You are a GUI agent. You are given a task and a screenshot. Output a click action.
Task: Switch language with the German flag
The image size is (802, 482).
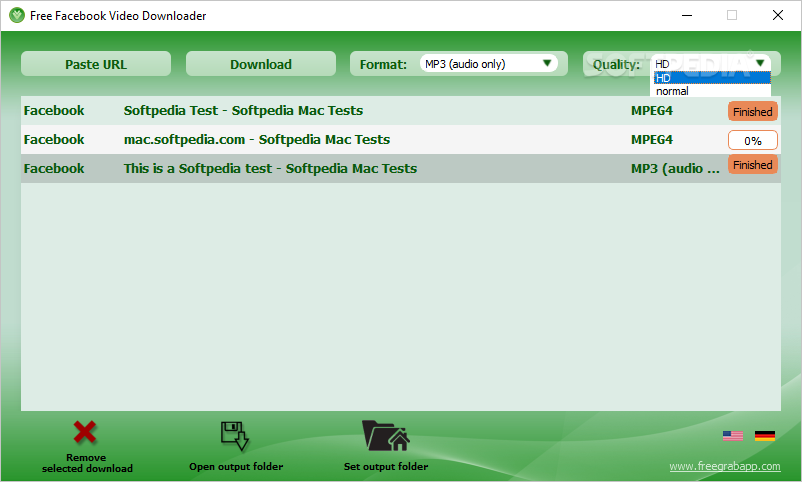765,436
